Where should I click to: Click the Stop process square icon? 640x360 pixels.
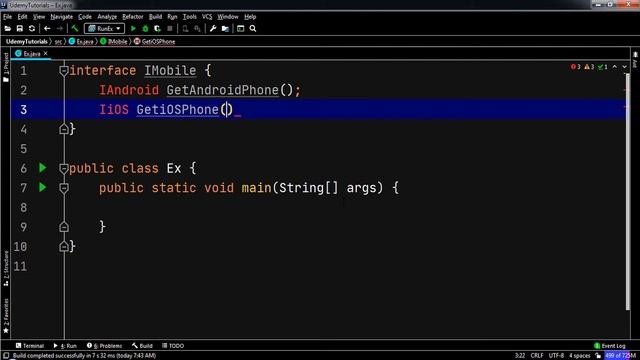click(170, 29)
